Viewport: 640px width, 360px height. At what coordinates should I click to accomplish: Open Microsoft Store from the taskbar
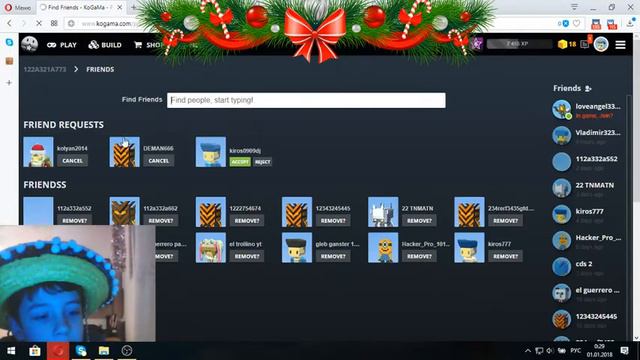(x=35, y=351)
